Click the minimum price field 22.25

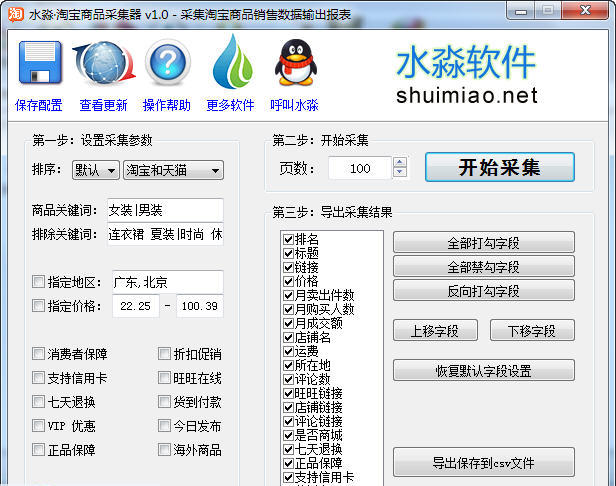[136, 306]
